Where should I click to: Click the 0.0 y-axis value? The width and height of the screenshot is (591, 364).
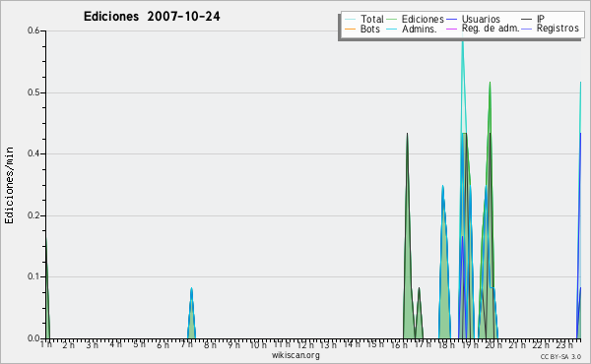(x=33, y=338)
